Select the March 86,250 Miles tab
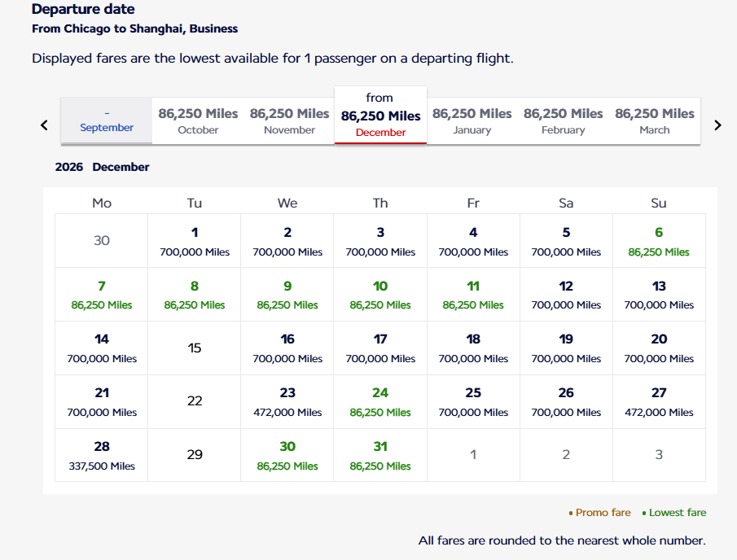737x560 pixels. [x=655, y=120]
